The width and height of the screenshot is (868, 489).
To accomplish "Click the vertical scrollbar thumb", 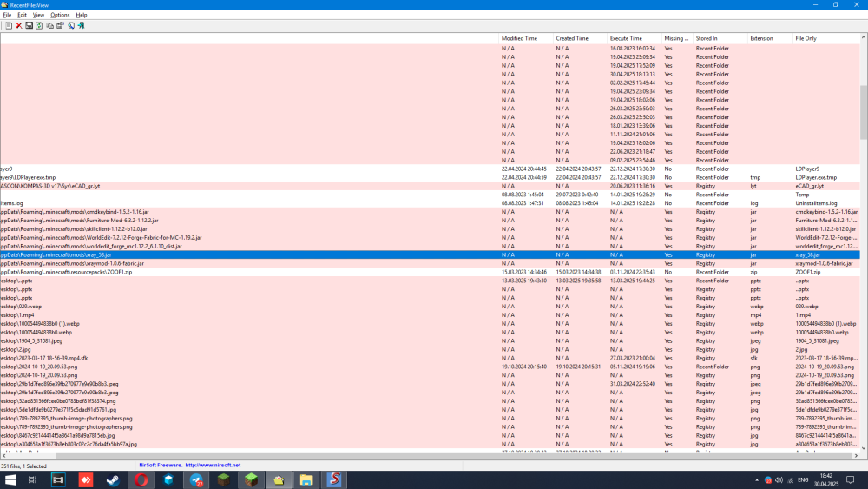I will 864,112.
